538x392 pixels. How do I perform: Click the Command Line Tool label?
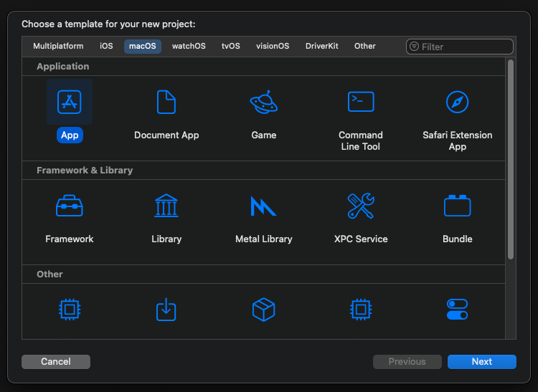coord(361,141)
